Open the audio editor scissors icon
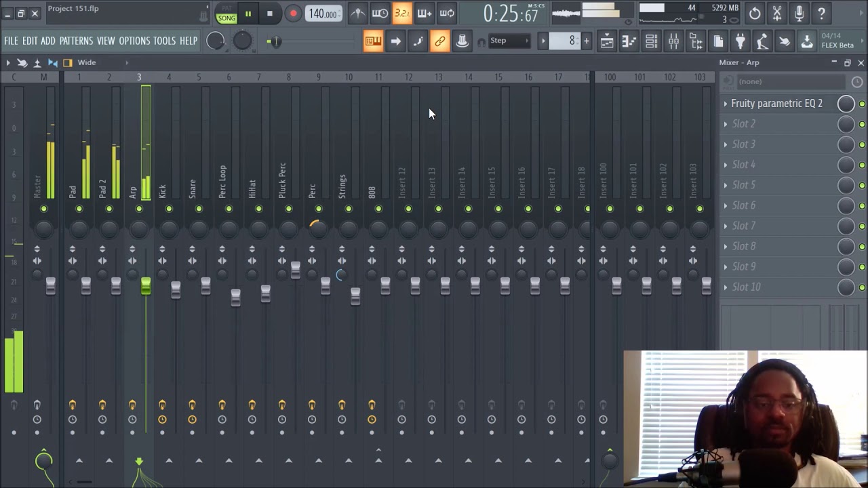 (x=777, y=13)
